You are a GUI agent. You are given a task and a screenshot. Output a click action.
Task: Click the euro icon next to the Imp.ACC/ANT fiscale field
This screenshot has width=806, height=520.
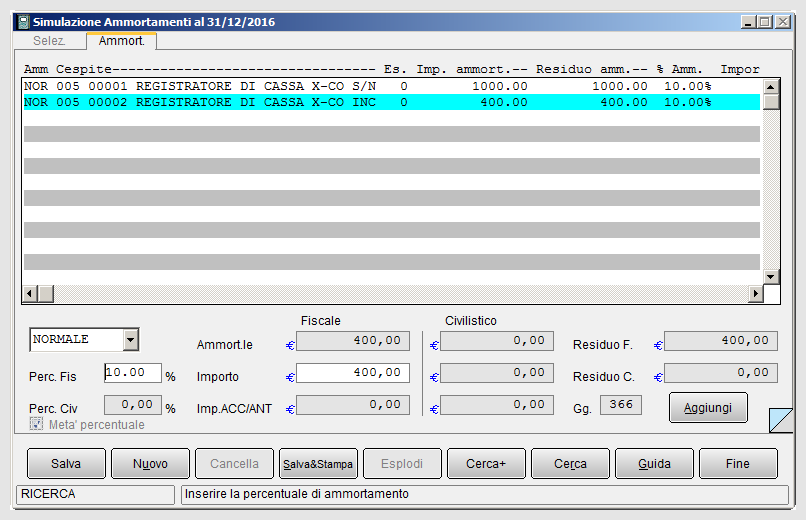point(290,409)
